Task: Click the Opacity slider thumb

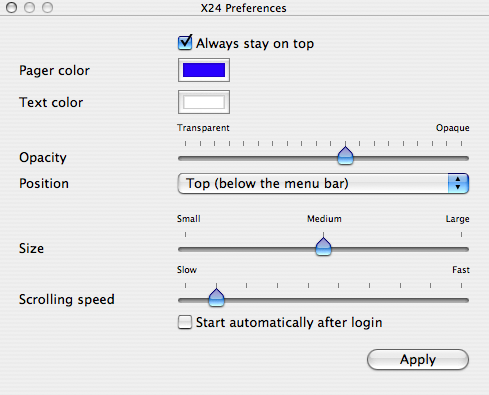Action: coord(345,156)
